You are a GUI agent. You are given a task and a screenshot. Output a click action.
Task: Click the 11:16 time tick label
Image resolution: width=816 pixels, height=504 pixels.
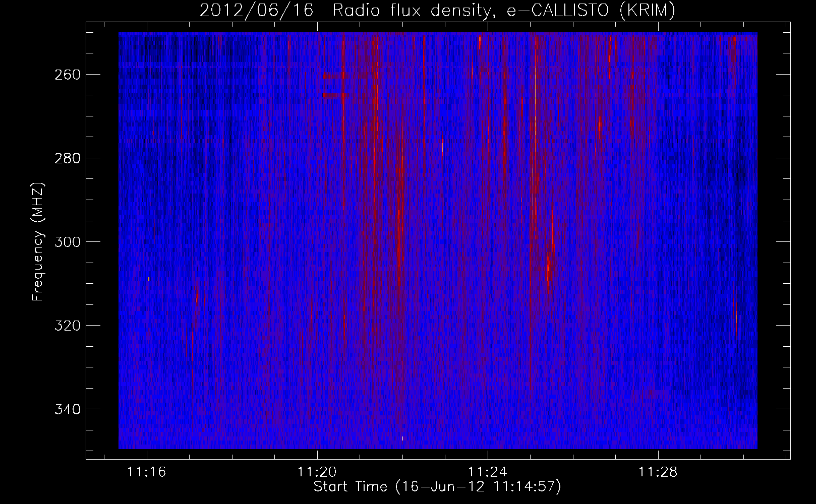(x=147, y=472)
